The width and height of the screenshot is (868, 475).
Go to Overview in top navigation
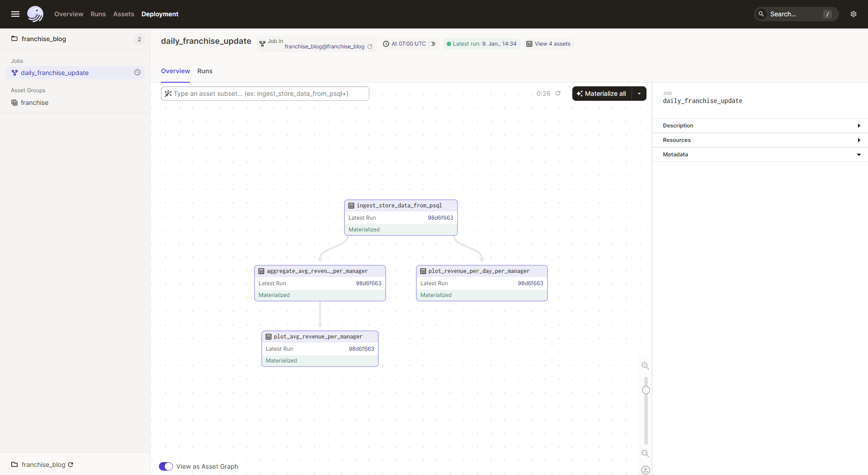pyautogui.click(x=69, y=14)
